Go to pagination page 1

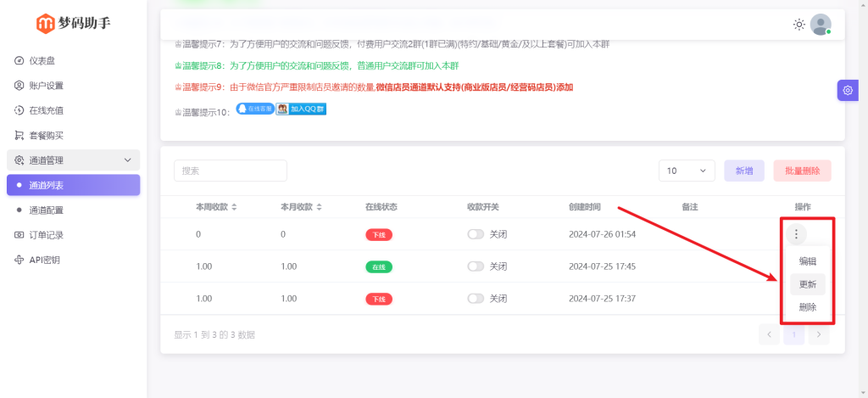click(x=794, y=335)
